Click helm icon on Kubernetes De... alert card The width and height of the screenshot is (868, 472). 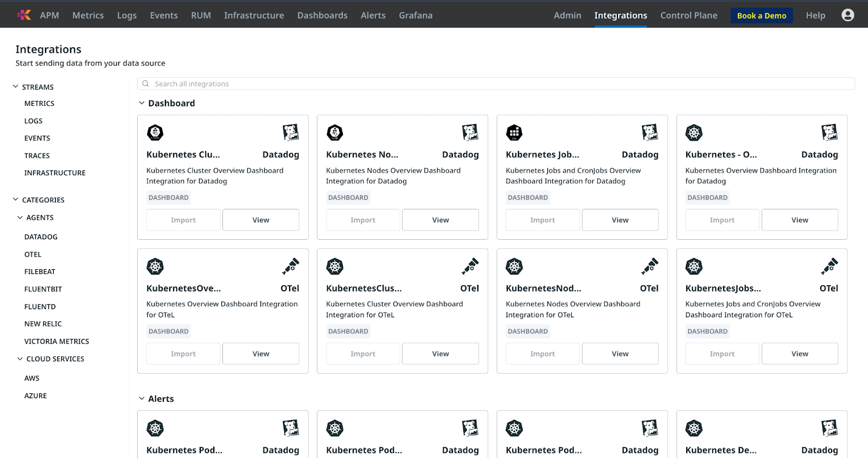click(694, 429)
